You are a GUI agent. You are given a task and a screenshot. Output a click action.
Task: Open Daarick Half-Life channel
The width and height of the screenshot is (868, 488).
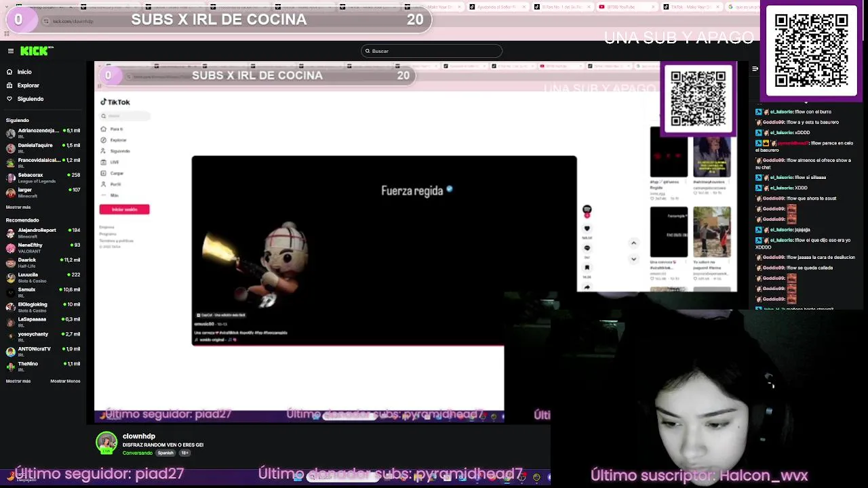click(43, 262)
